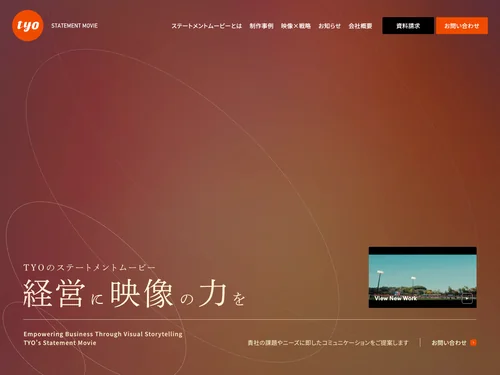Screen dimensions: 500x375
Task: Go to 制作事例 in navigation
Action: tap(261, 26)
